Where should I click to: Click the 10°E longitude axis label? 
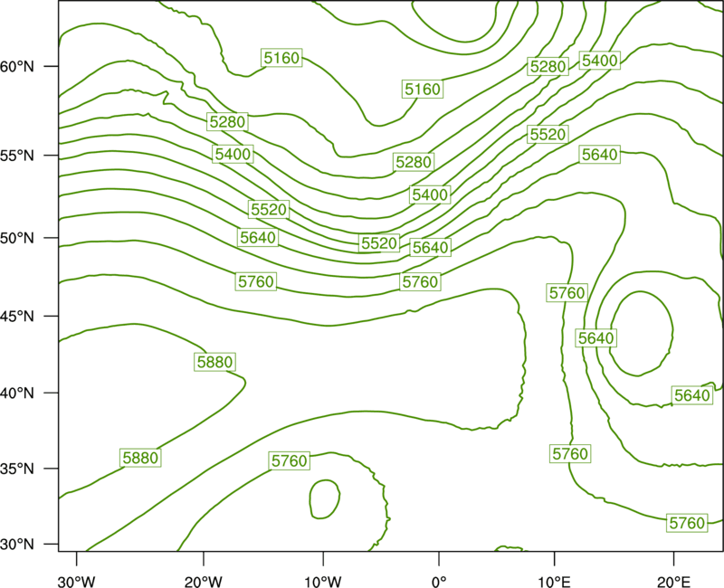(x=554, y=582)
